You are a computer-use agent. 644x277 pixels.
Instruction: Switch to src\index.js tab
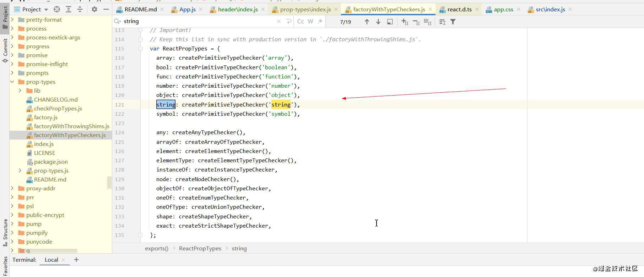tap(550, 10)
